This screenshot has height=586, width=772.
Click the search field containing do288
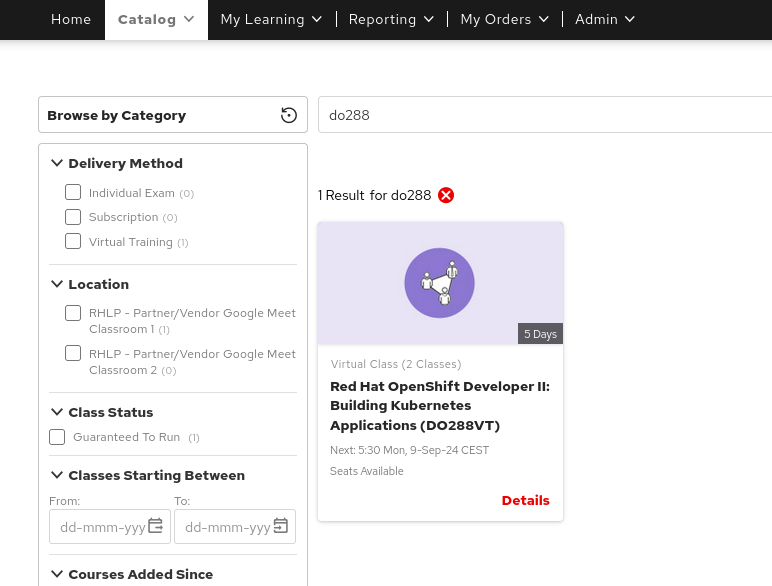(x=540, y=115)
